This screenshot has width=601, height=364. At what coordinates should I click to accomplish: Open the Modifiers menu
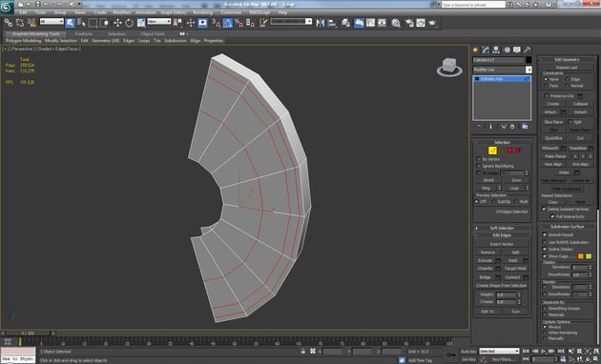122,12
